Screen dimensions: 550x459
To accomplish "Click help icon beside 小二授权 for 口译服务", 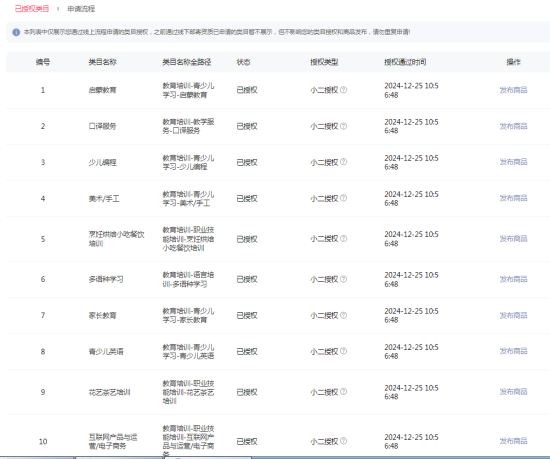I will pyautogui.click(x=344, y=126).
